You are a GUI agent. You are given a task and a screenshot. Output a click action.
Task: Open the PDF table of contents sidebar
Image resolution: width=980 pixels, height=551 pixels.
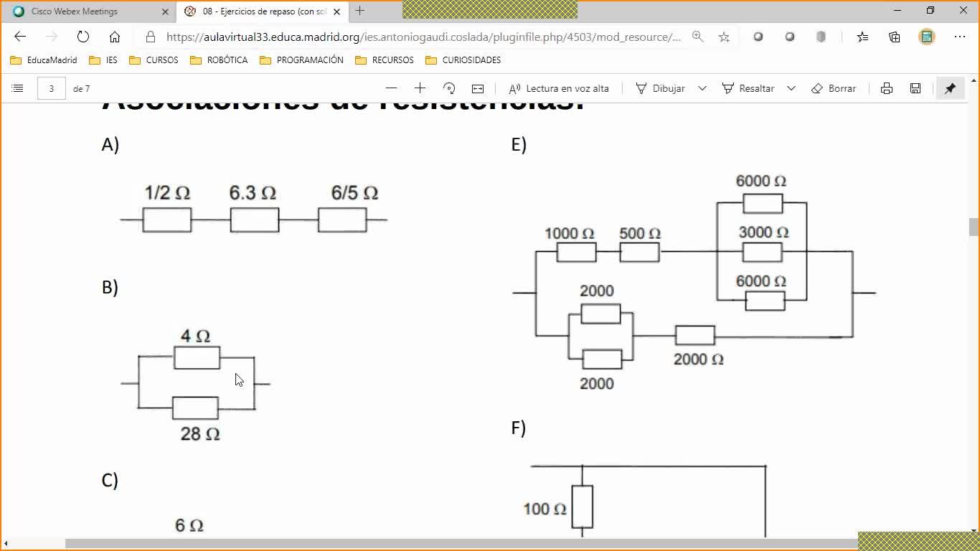click(x=18, y=88)
